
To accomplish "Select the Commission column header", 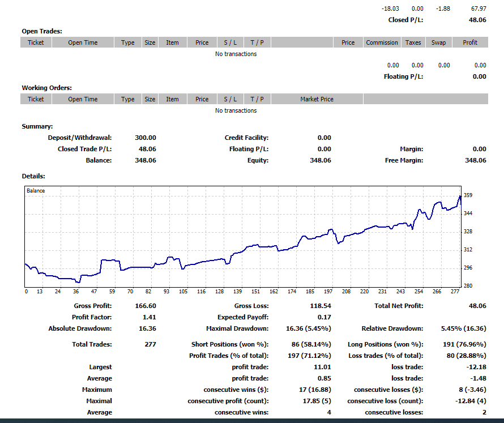I will [x=382, y=42].
